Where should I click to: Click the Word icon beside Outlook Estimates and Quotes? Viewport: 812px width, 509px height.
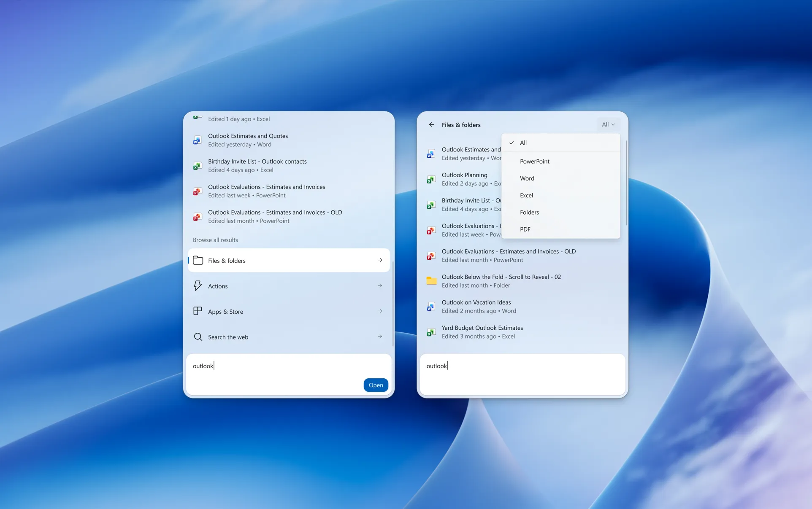tap(197, 140)
